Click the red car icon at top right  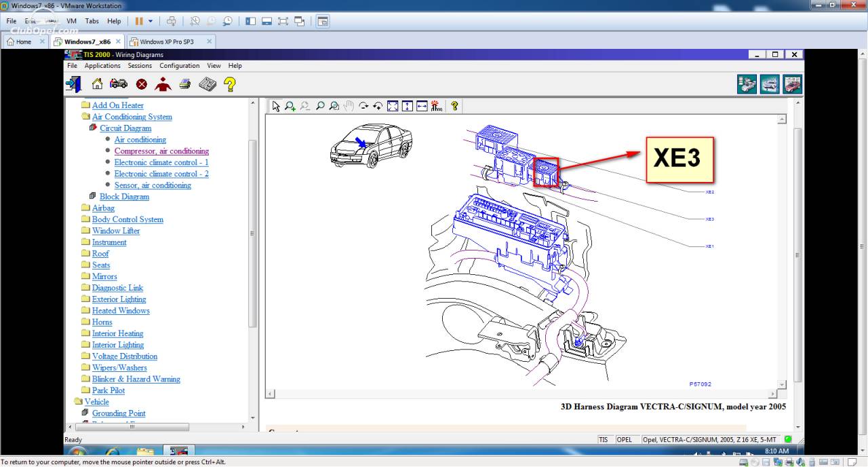tap(793, 84)
